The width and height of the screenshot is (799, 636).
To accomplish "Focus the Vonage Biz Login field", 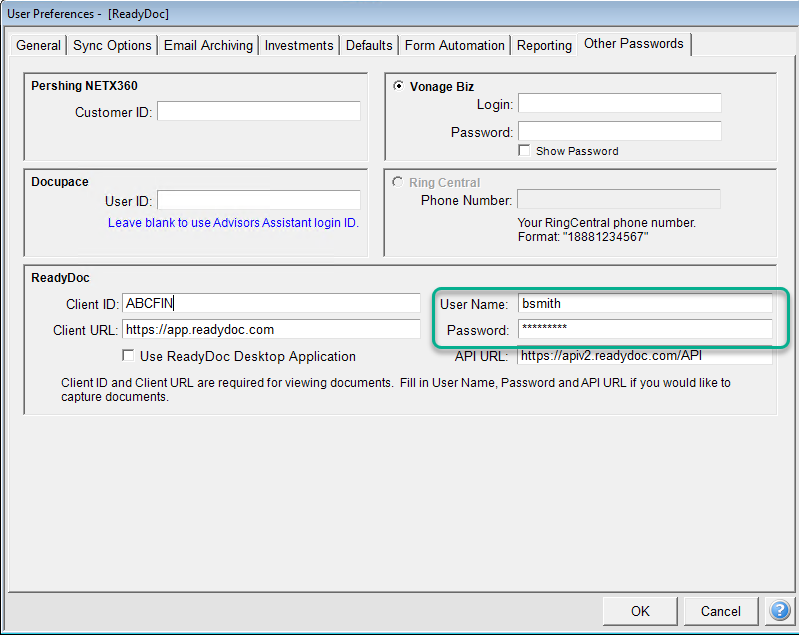I will pyautogui.click(x=620, y=103).
